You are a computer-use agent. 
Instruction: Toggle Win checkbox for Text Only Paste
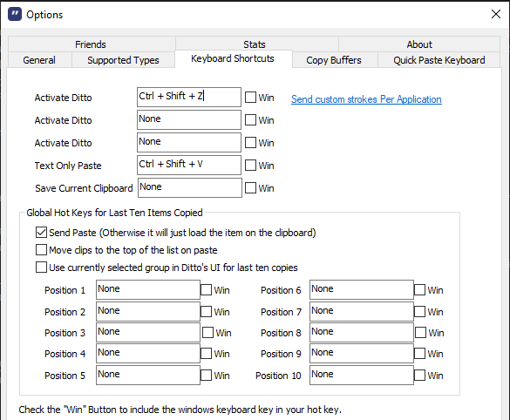coord(250,166)
